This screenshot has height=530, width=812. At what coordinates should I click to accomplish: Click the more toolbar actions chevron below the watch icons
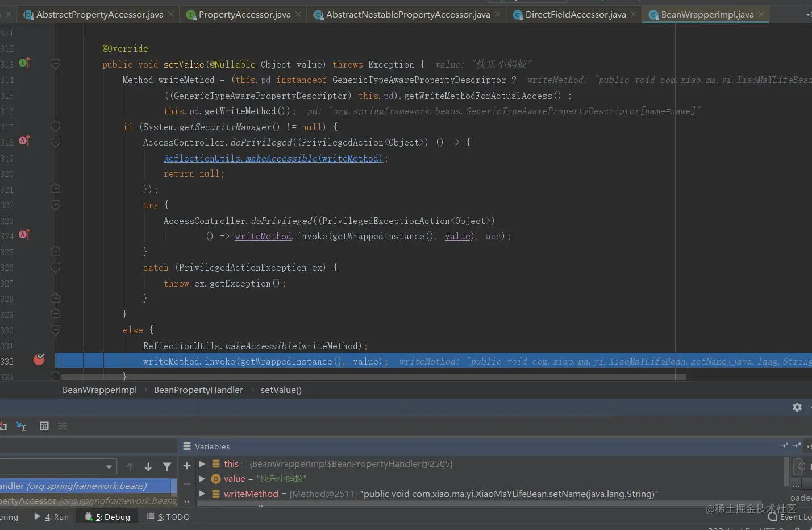coord(187,502)
